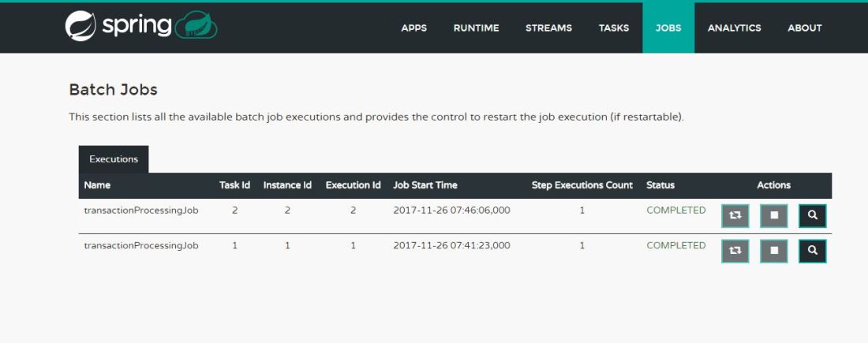The width and height of the screenshot is (868, 343).
Task: View details of execution 2 via magnifier icon
Action: 812,216
